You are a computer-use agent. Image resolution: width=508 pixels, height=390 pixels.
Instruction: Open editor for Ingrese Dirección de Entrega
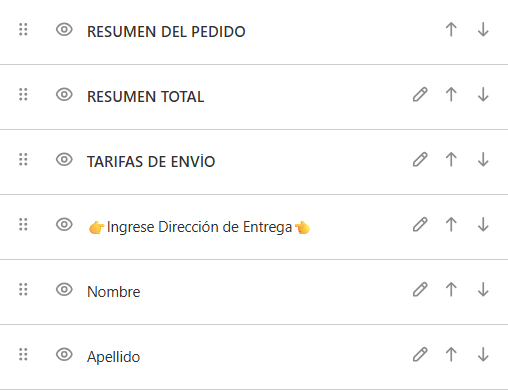click(x=420, y=224)
